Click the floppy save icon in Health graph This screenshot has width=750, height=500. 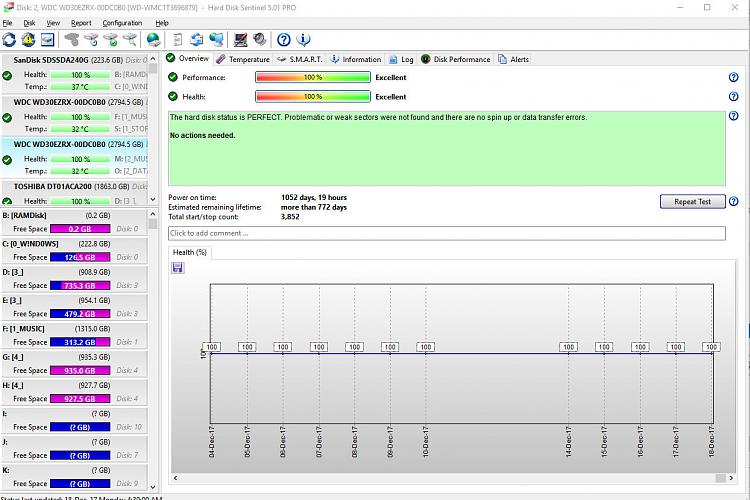coord(177,267)
